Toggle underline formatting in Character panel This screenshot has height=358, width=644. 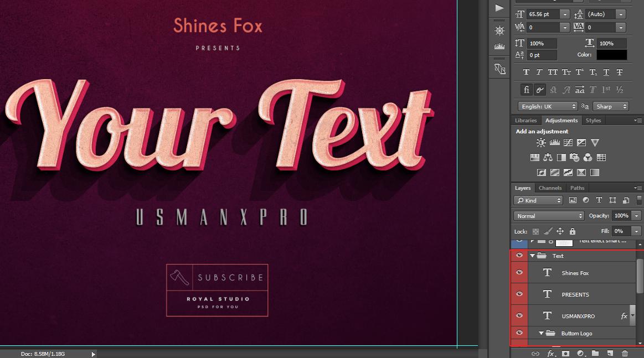tap(606, 71)
